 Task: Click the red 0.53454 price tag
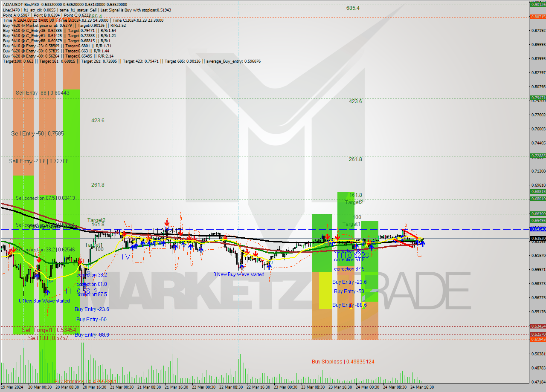coord(537,326)
